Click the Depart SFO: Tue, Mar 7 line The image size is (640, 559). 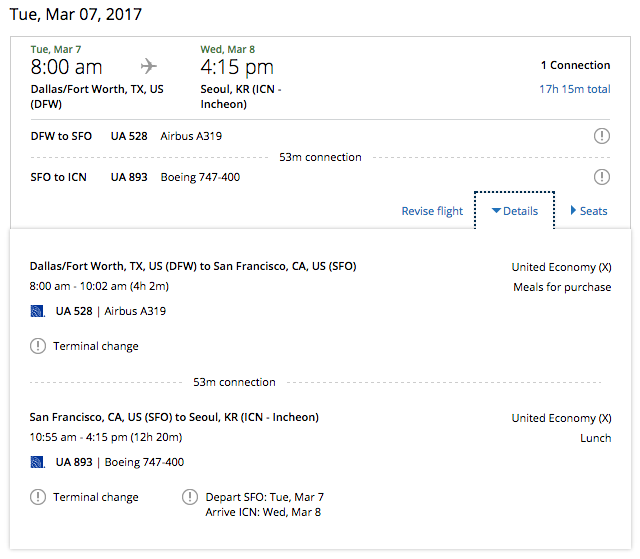[x=264, y=497]
